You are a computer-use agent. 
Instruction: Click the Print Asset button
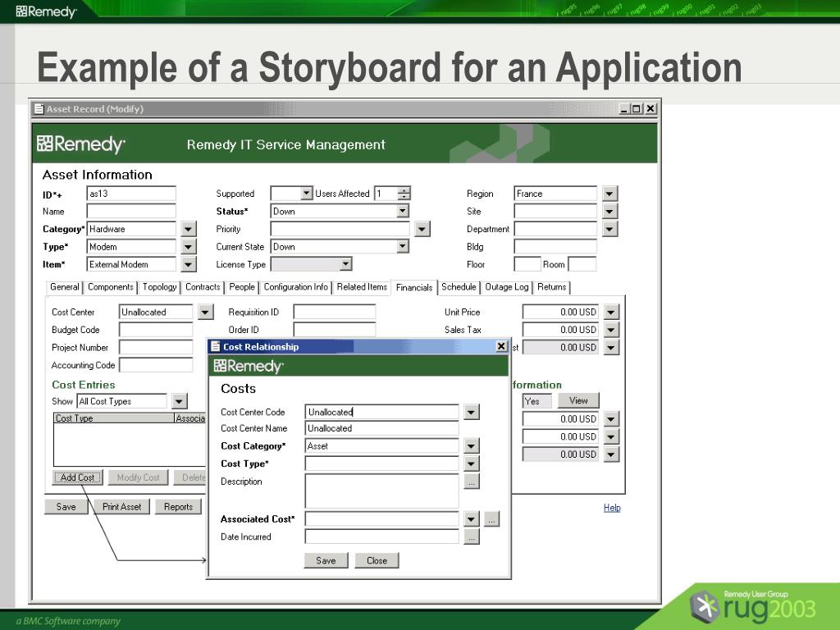[x=121, y=507]
